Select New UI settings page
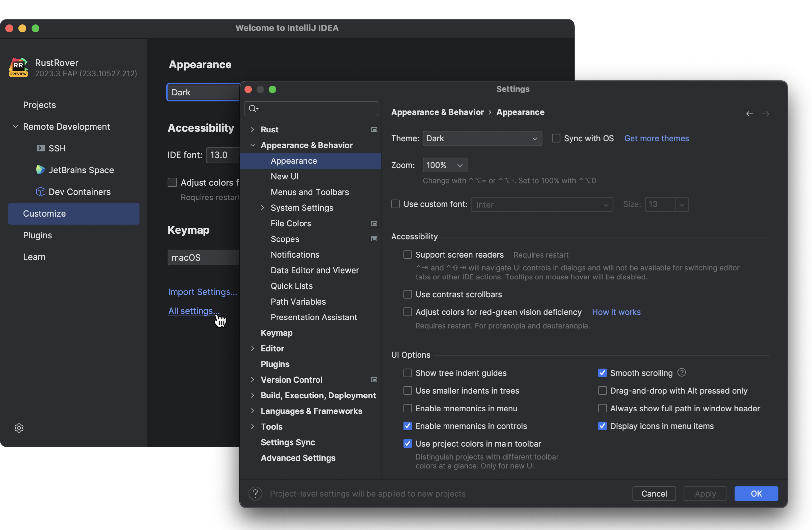 284,177
